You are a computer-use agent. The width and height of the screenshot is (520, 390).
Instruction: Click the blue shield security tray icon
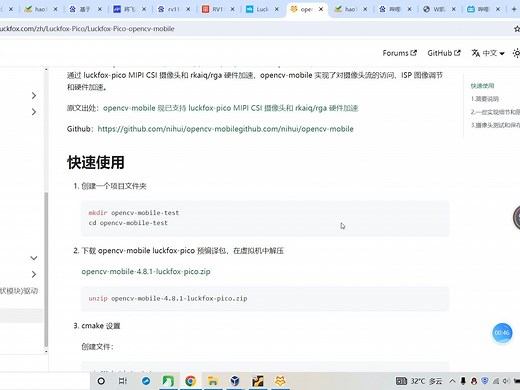(x=485, y=381)
